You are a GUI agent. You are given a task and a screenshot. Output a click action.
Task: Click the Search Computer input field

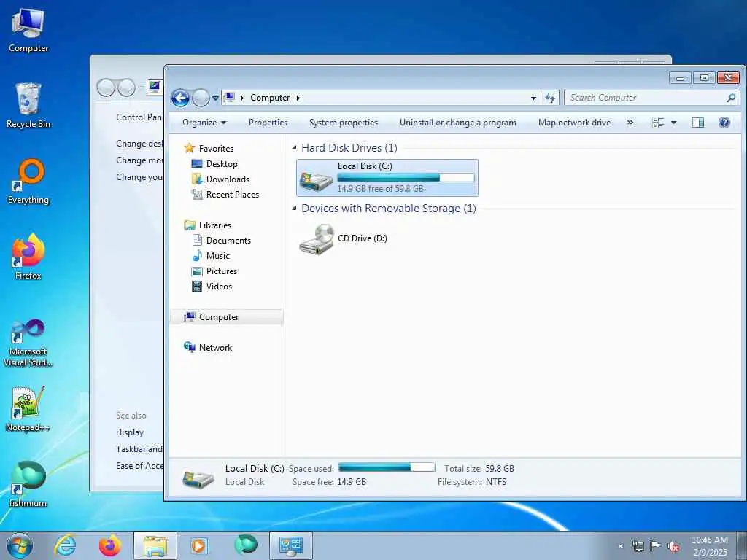coord(646,98)
